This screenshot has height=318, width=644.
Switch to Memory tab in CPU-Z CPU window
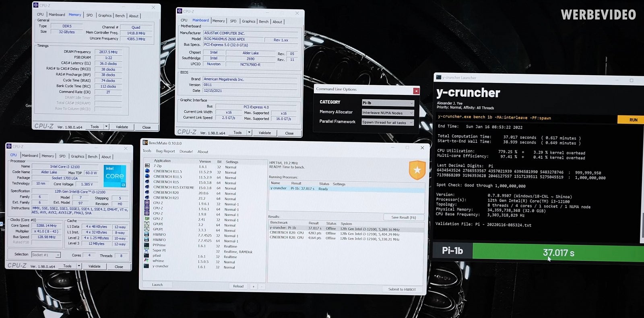click(47, 156)
